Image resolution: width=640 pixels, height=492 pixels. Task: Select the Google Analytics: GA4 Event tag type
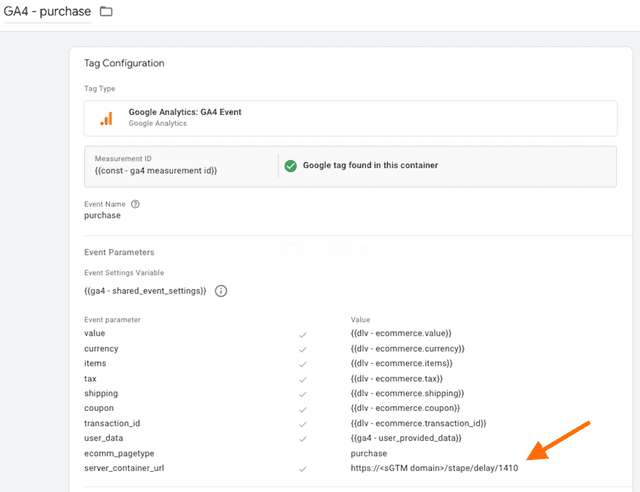[185, 113]
